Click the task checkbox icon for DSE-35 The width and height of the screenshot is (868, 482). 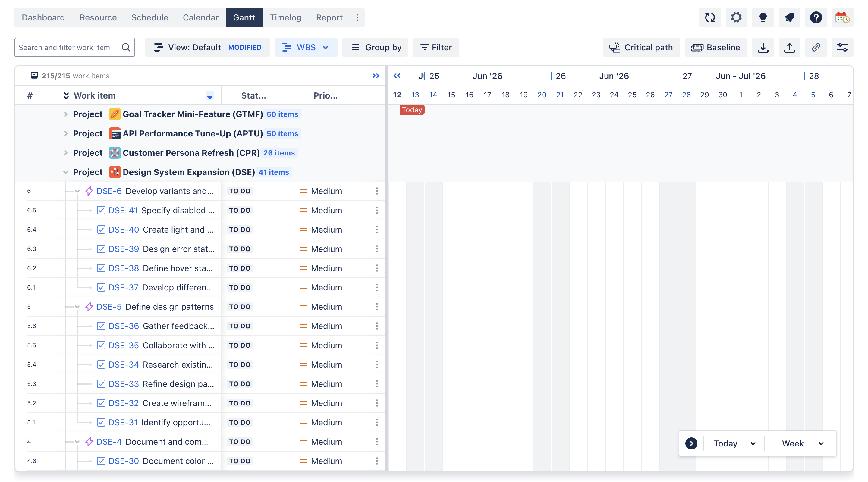101,345
